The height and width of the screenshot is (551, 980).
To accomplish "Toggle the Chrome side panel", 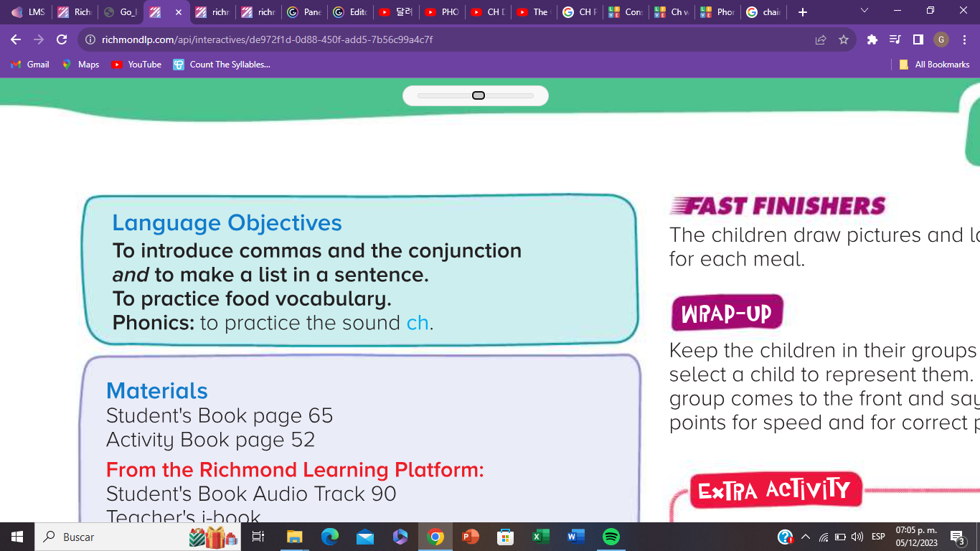I will 918,41.
